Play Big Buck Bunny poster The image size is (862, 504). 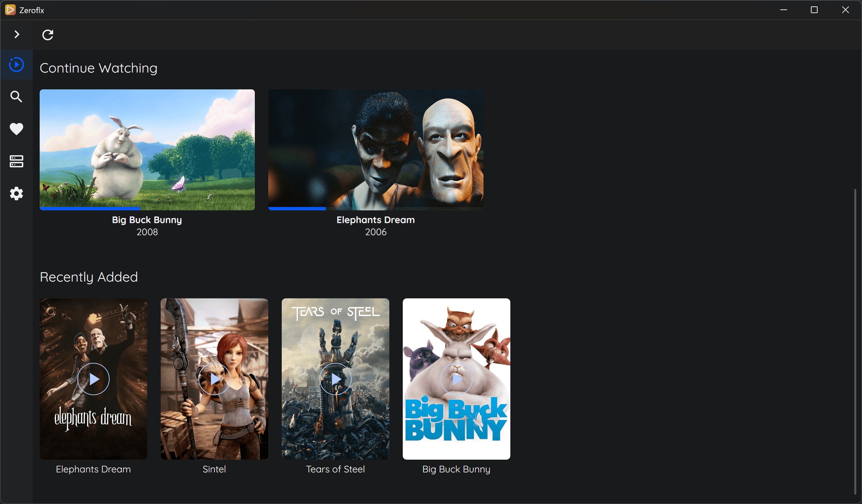[456, 379]
